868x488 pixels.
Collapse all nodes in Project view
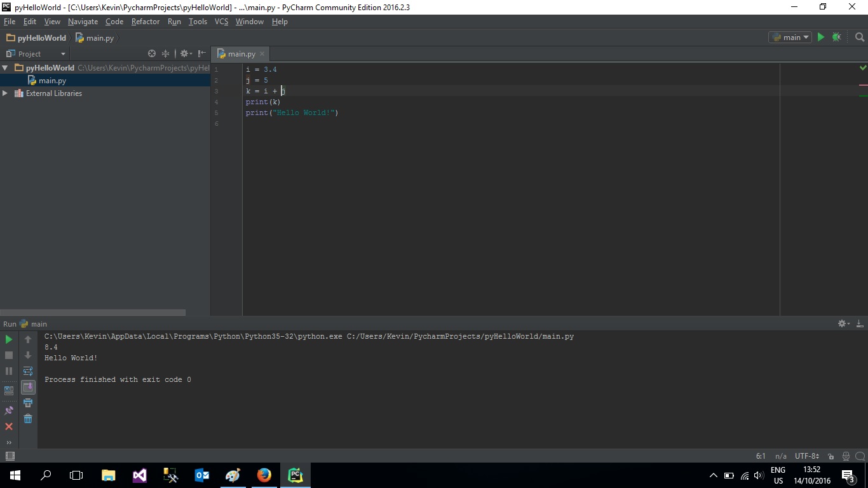point(165,53)
